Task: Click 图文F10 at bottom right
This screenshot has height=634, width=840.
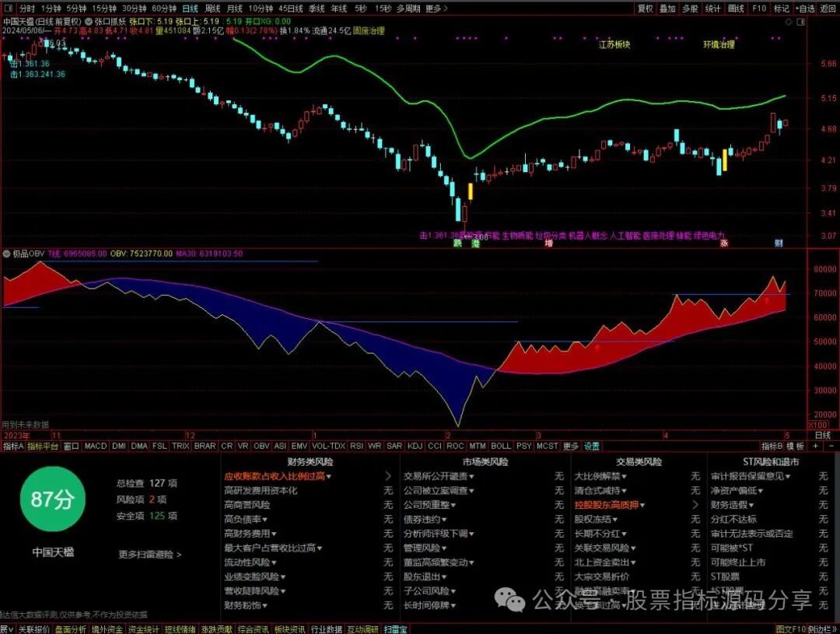Action: pos(790,629)
